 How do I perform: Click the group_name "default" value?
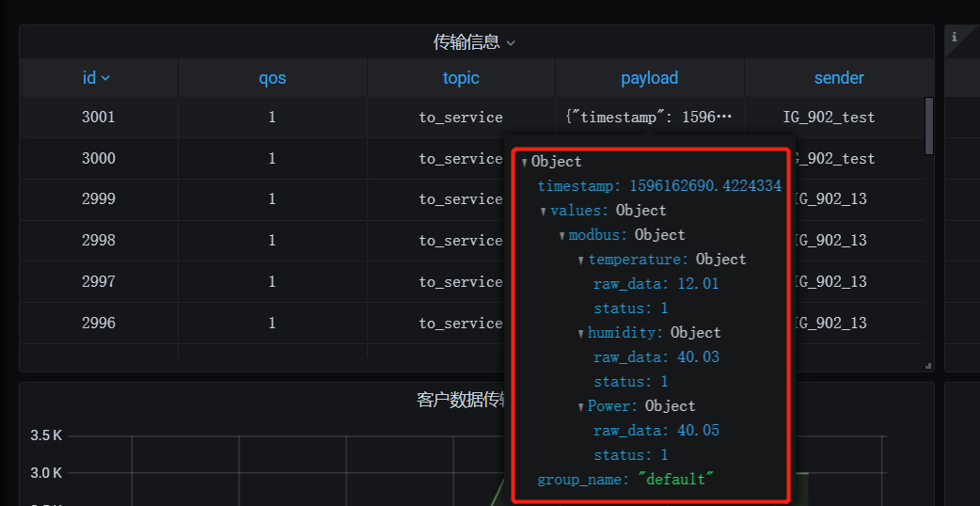(x=675, y=480)
